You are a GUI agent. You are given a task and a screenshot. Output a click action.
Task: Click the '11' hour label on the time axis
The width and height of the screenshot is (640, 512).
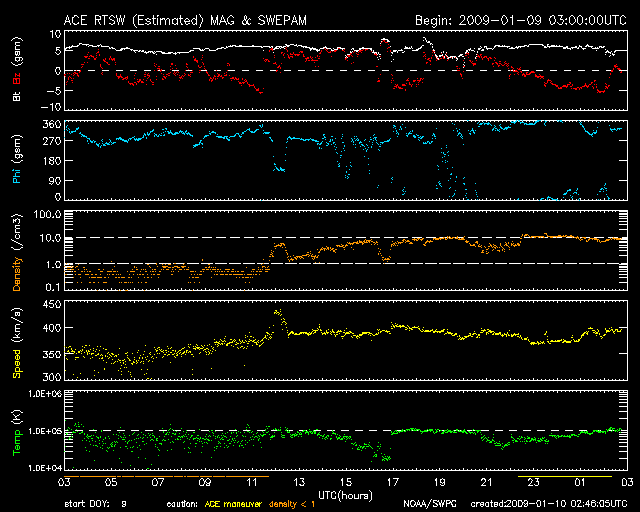pyautogui.click(x=252, y=483)
